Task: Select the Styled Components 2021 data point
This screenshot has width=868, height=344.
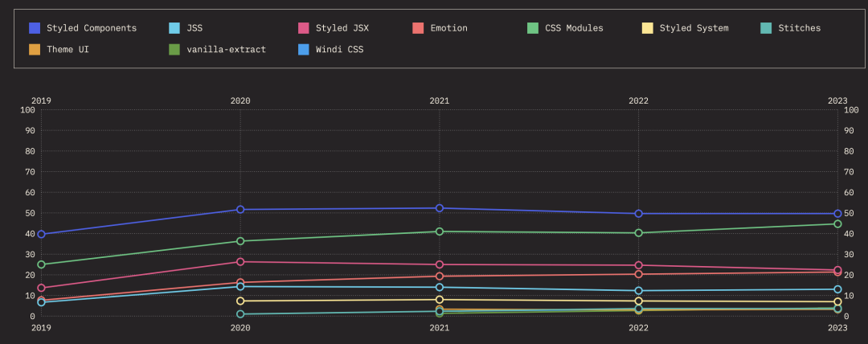Action: click(440, 208)
